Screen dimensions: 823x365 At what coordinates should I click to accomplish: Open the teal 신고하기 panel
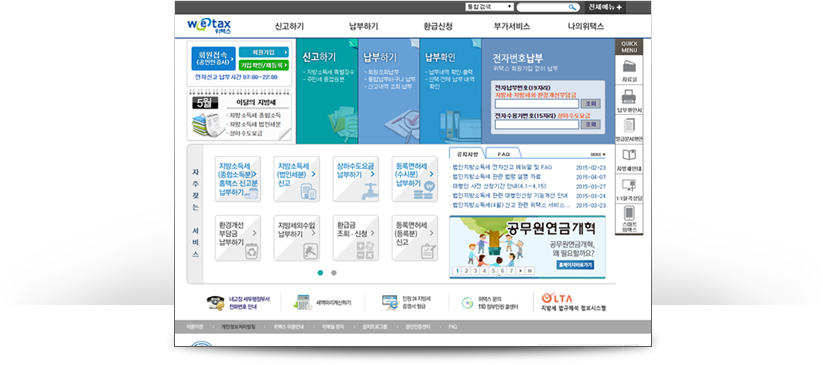[327, 91]
